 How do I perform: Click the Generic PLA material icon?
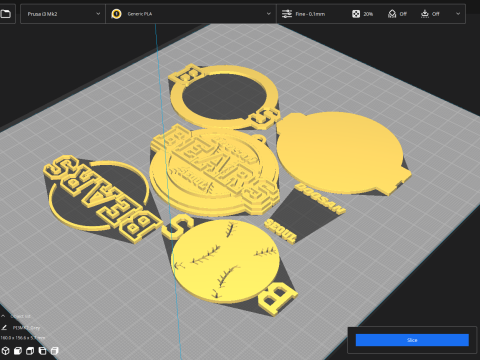116,14
